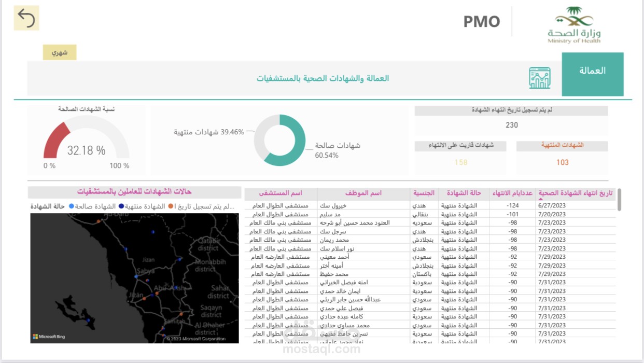The height and width of the screenshot is (363, 644).
Task: Click the orange لم يتم تسجيل تاريخ legend dot
Action: click(171, 206)
